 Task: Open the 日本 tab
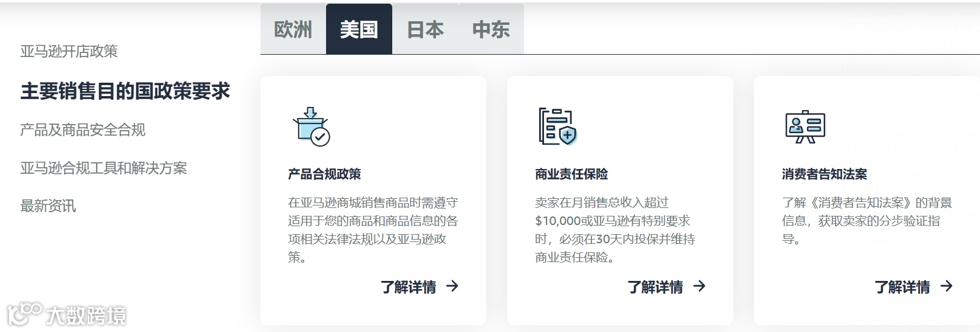tap(425, 29)
